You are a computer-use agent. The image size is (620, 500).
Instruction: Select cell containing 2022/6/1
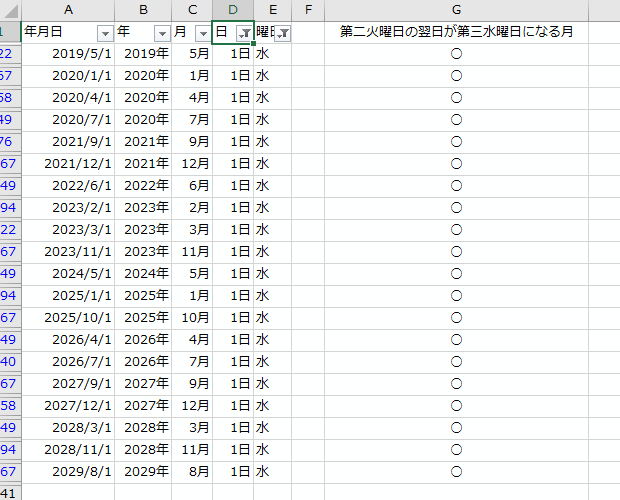click(x=68, y=186)
